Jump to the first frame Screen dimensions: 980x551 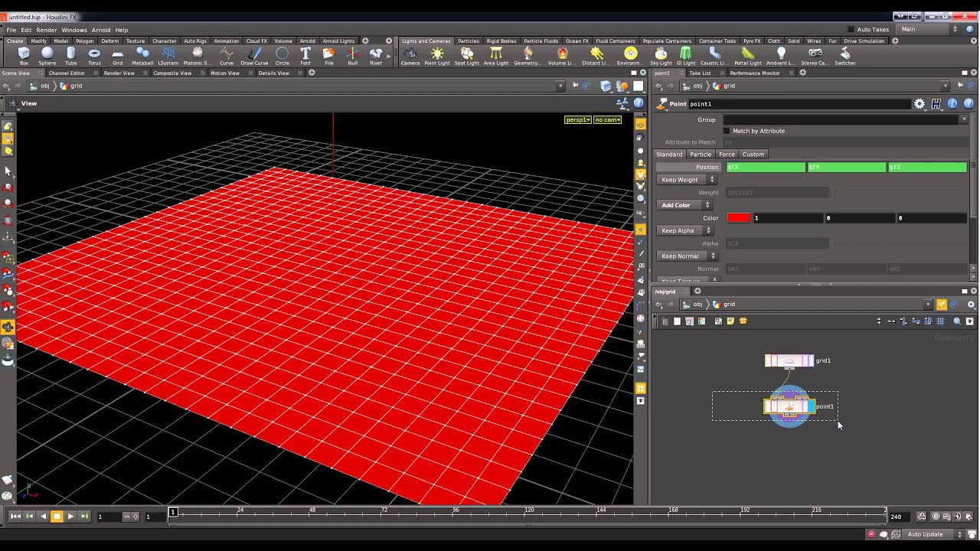tap(15, 517)
